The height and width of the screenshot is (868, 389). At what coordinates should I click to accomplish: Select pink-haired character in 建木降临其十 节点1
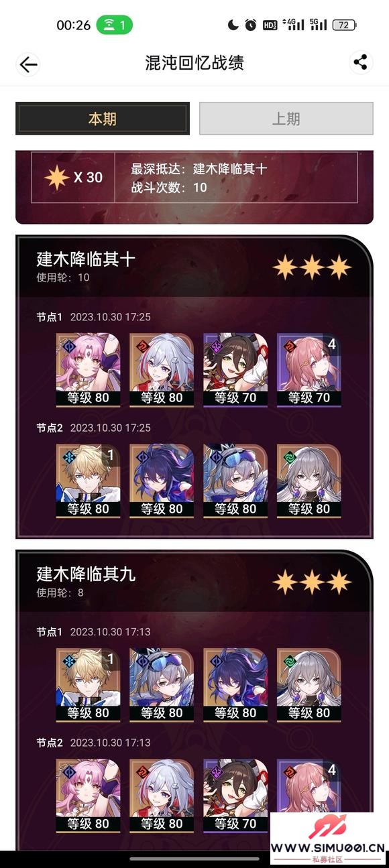(x=88, y=369)
